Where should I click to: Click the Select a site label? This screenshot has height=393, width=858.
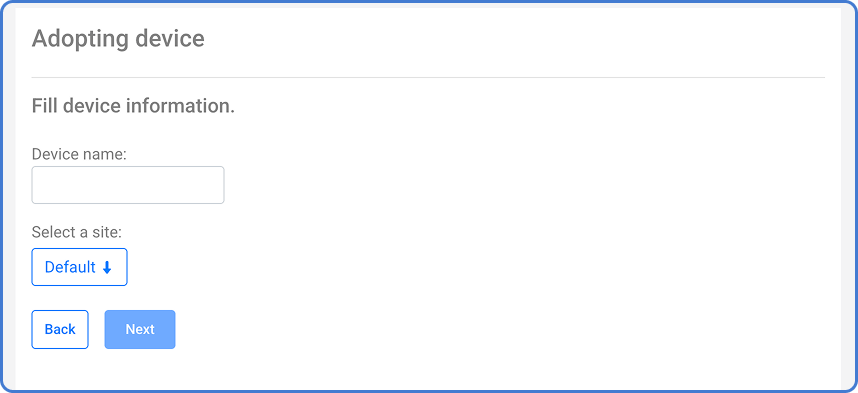pyautogui.click(x=77, y=233)
